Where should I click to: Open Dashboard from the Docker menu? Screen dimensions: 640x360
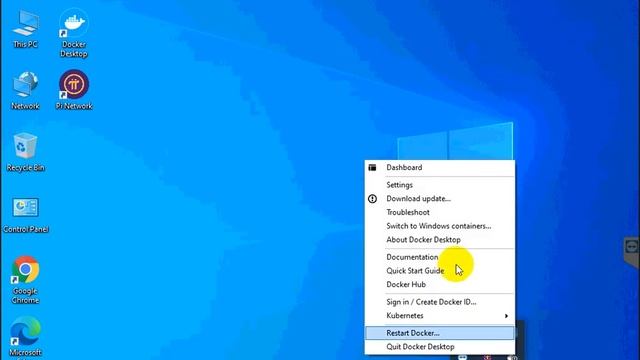pyautogui.click(x=440, y=167)
